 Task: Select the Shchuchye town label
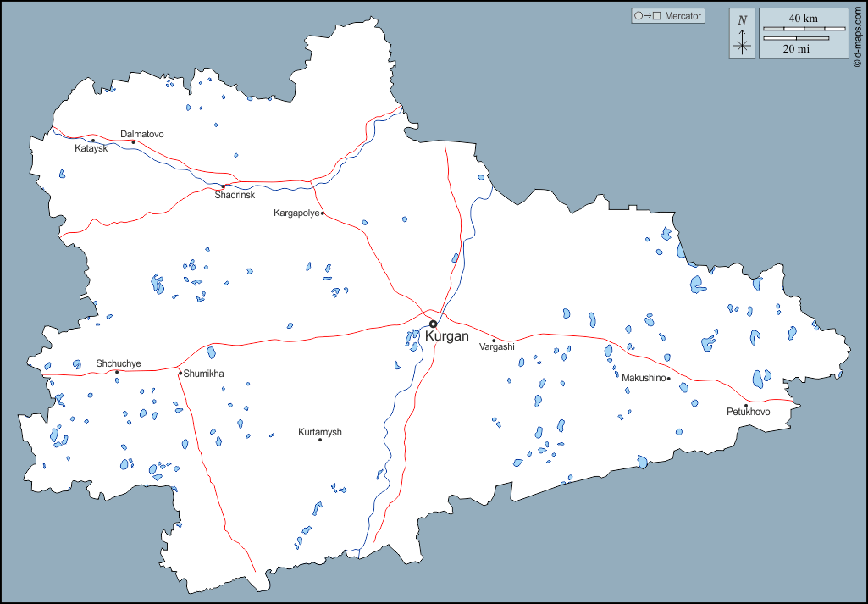tap(119, 363)
